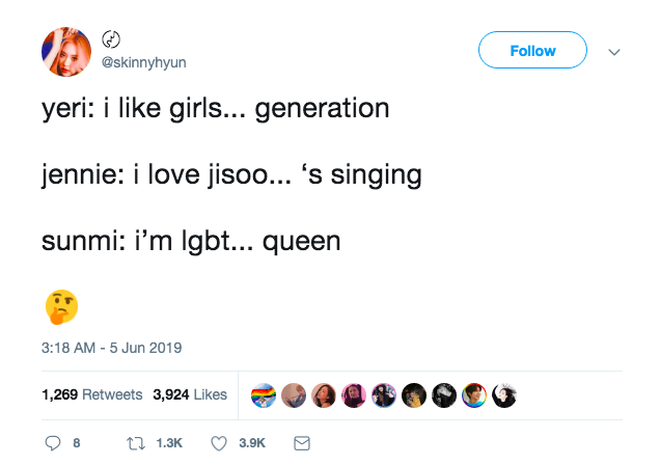660x465 pixels.
Task: View the 1,269 Retweets list
Action: 92,395
